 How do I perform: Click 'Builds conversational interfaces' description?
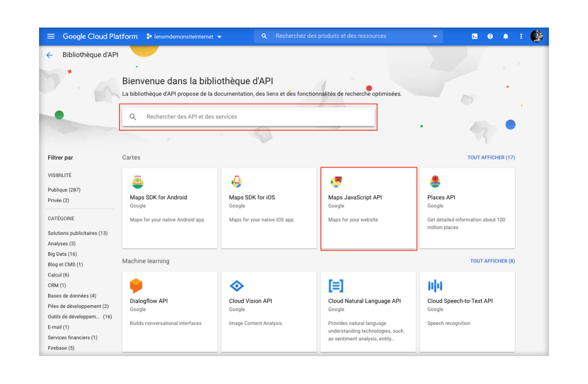point(165,324)
